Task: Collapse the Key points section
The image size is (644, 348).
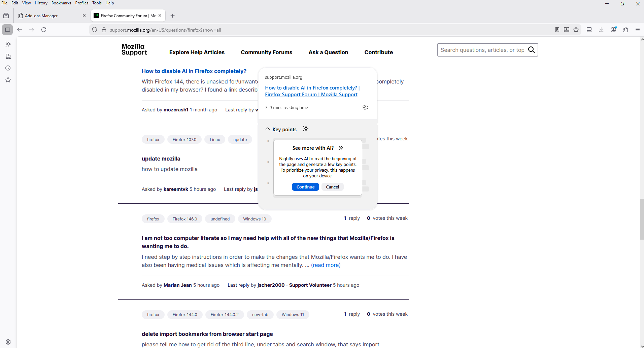Action: pyautogui.click(x=268, y=129)
